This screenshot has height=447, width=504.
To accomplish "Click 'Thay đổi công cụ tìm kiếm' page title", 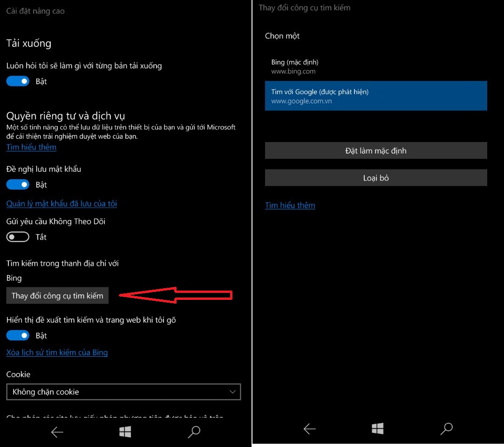I will coord(304,8).
